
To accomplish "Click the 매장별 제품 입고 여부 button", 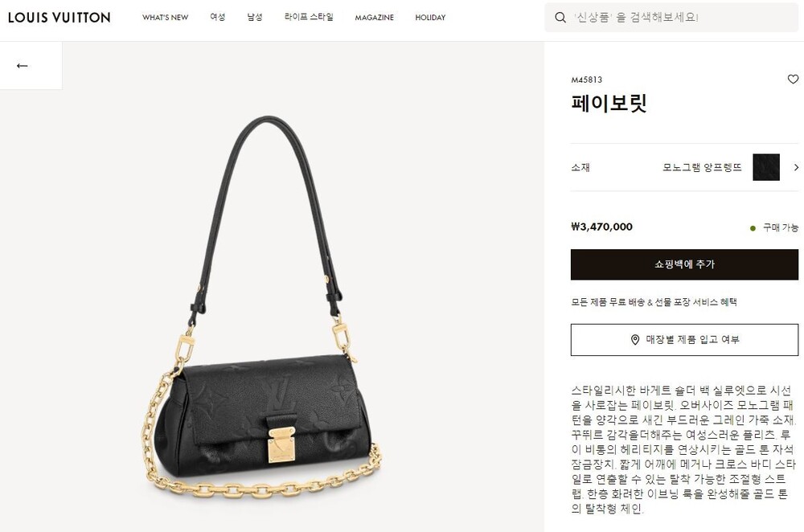I will point(684,340).
